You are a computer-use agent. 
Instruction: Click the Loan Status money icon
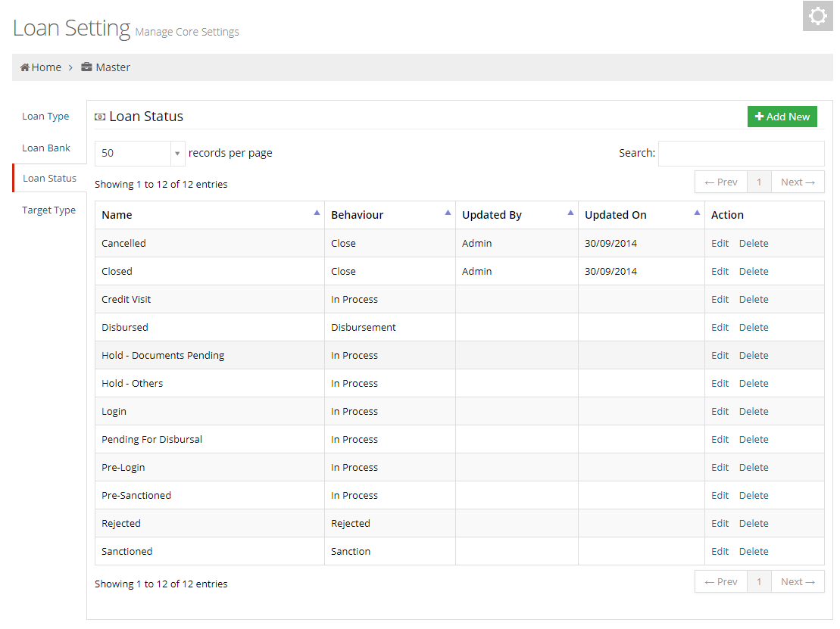coord(100,117)
